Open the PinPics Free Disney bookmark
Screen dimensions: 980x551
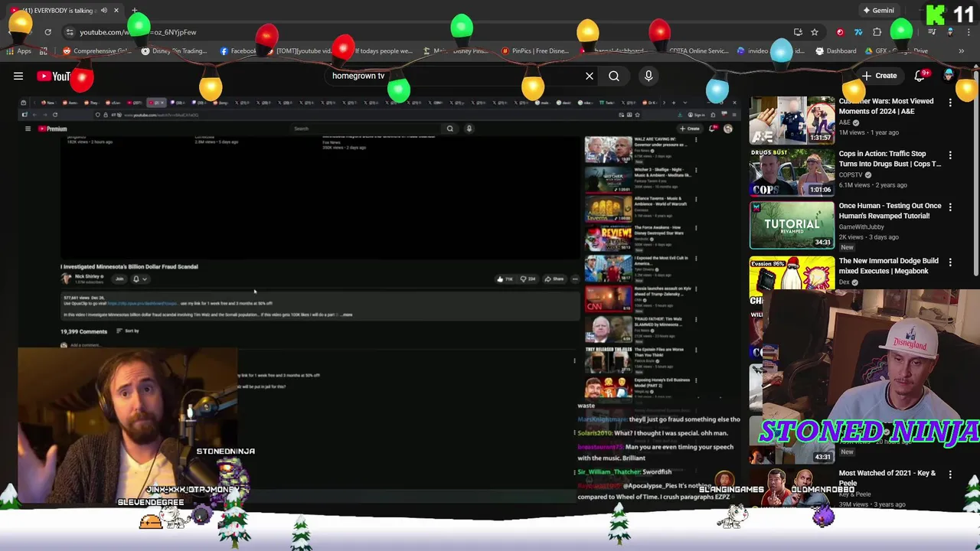534,51
